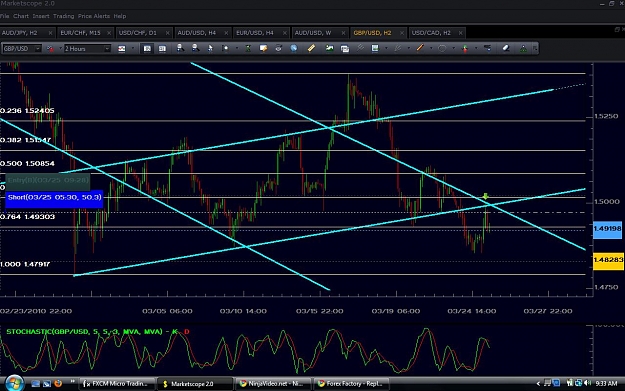Click the green landscape image icon
The width and height of the screenshot is (625, 391).
(329, 48)
